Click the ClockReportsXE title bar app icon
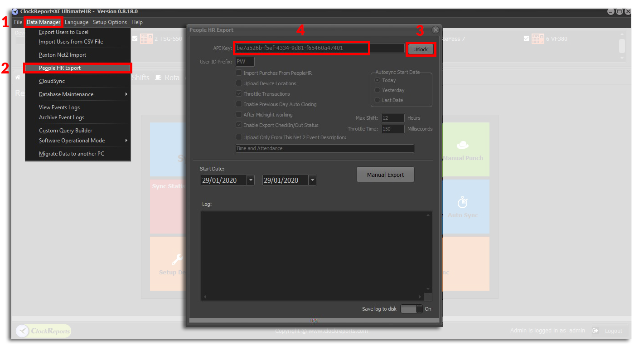The image size is (644, 351). pyautogui.click(x=15, y=11)
